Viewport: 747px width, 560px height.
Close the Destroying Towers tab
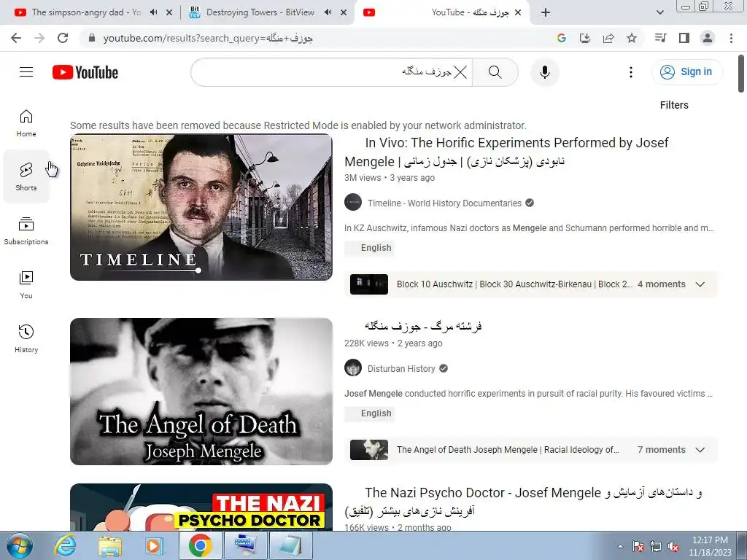tap(344, 12)
